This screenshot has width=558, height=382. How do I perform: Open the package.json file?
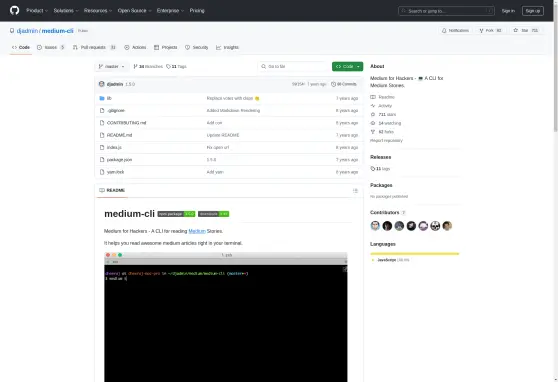pos(119,160)
